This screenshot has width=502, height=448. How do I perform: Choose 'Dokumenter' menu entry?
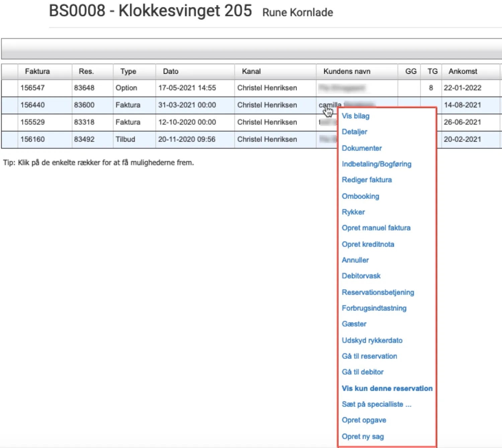point(361,148)
